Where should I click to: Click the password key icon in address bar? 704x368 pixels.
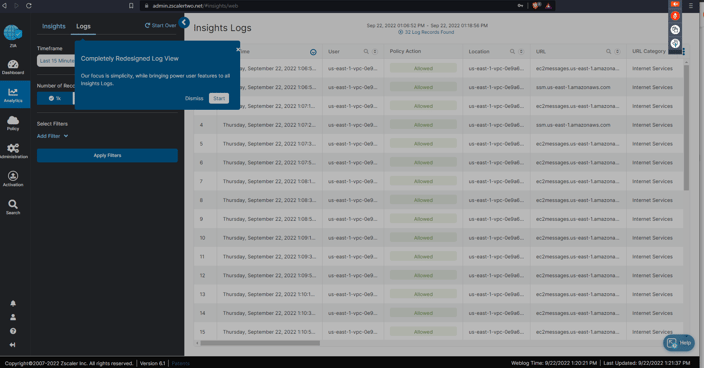520,6
